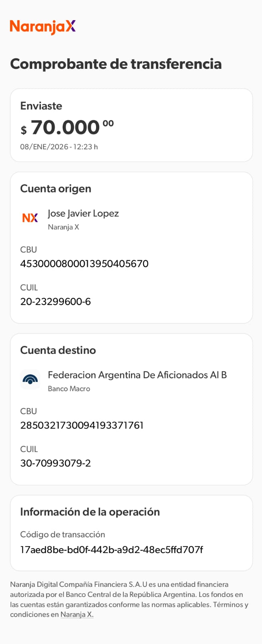Image resolution: width=262 pixels, height=644 pixels.
Task: Tap the Enviaste label
Action: (41, 106)
